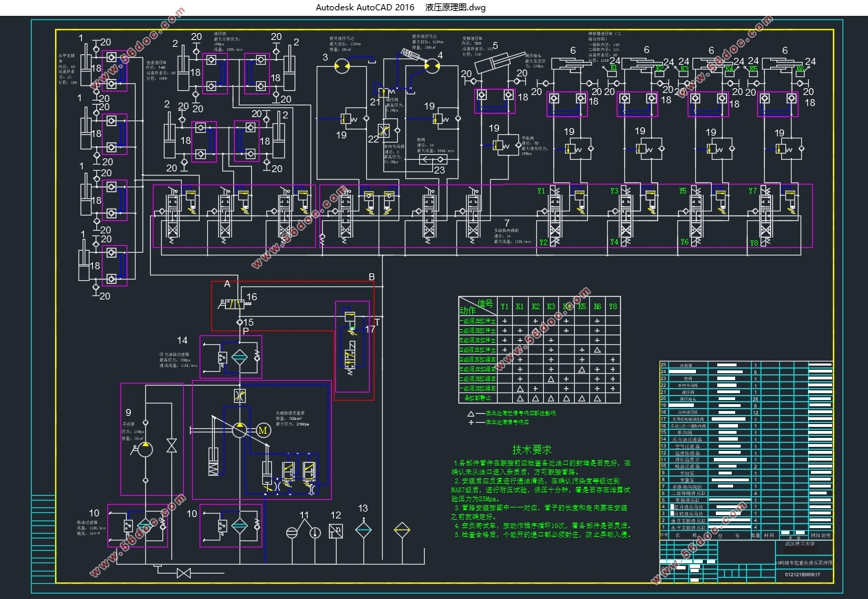Image resolution: width=868 pixels, height=599 pixels.
Task: Select the check valve symbol numbered 15
Action: pyautogui.click(x=240, y=322)
